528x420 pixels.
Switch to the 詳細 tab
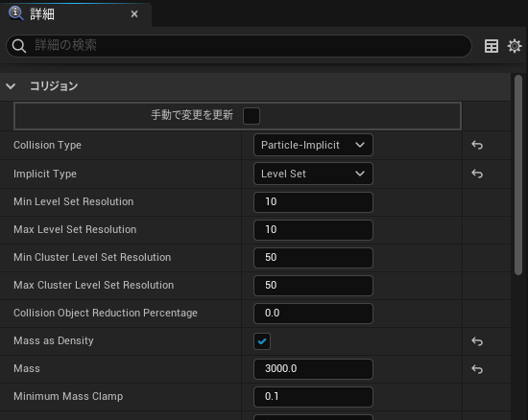coord(42,14)
